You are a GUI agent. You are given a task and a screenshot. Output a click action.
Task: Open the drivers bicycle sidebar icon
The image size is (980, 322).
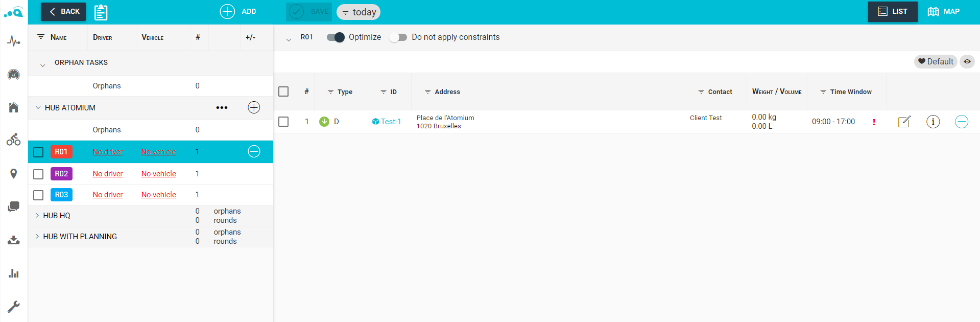[14, 139]
